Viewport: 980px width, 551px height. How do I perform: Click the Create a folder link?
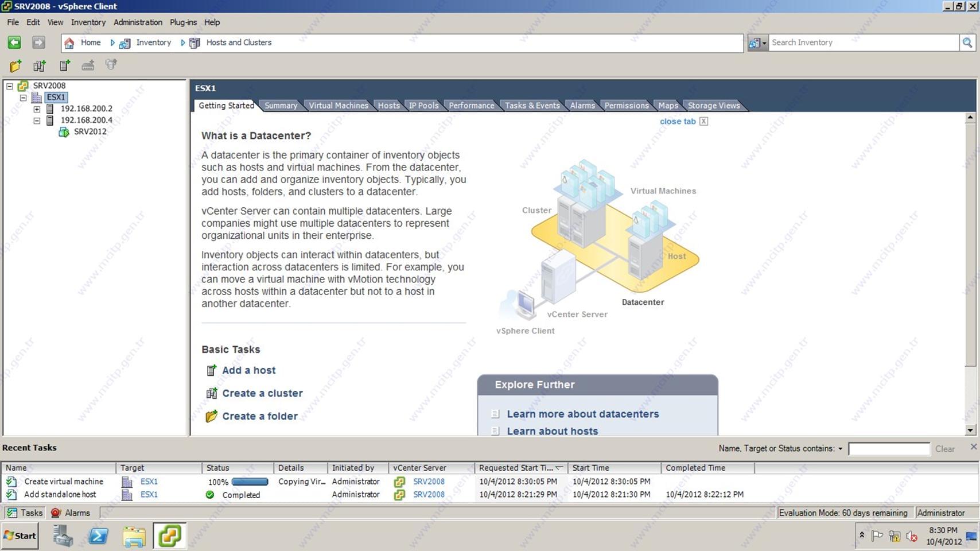pos(260,416)
